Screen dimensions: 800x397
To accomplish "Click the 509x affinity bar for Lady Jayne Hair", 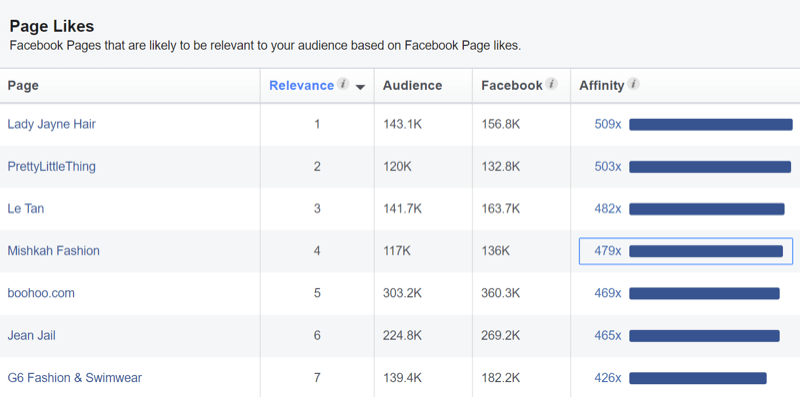I will pyautogui.click(x=711, y=125).
